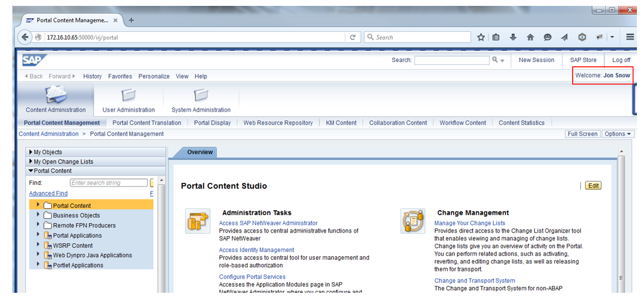644x304 pixels.
Task: Open the Access Identity Management link
Action: [x=257, y=250]
